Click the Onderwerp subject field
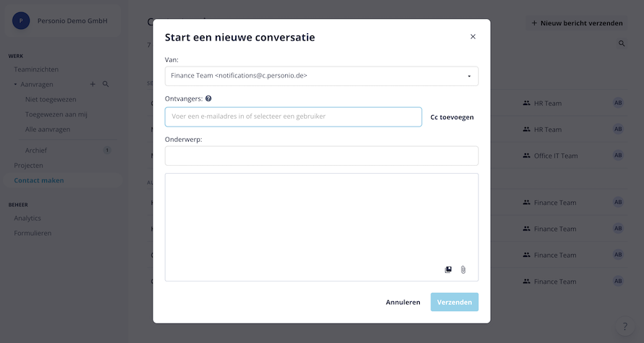The image size is (644, 343). coord(321,156)
